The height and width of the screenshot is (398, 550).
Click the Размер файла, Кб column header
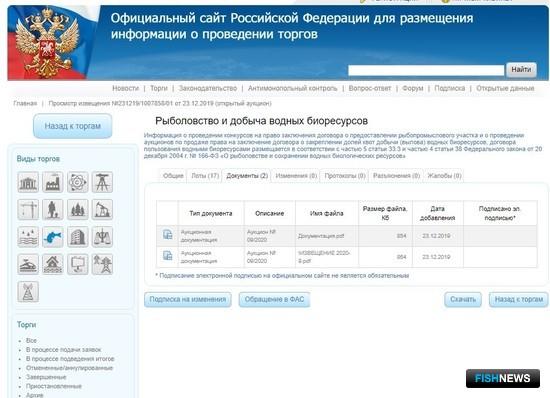point(385,213)
